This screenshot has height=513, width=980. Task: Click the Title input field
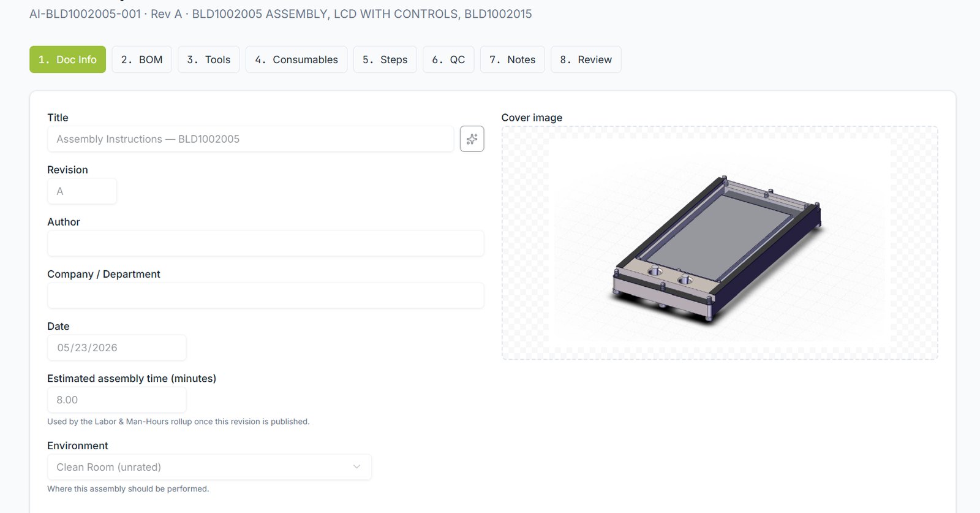[x=251, y=139]
